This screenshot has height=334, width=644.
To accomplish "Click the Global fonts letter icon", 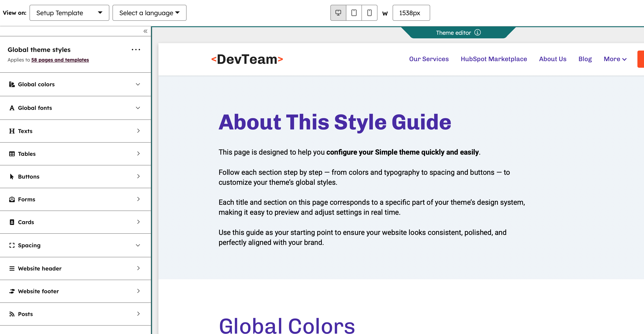I will click(12, 108).
